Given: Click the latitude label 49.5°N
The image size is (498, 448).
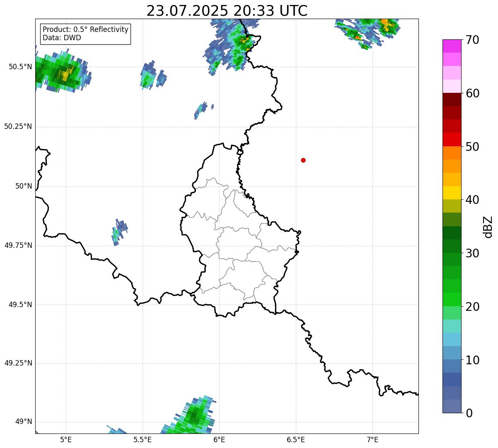Looking at the screenshot, I should point(20,305).
